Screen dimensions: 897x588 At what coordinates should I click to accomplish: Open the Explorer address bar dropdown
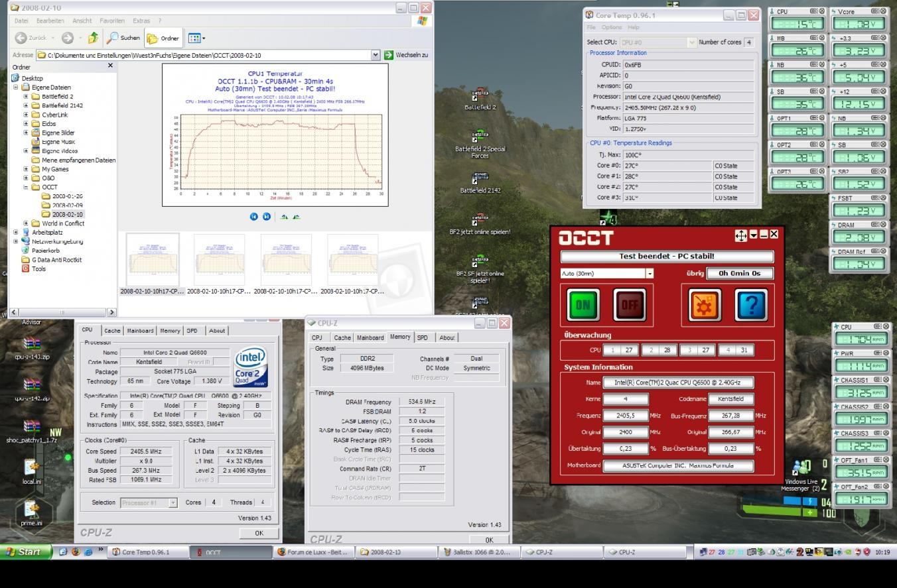click(376, 55)
